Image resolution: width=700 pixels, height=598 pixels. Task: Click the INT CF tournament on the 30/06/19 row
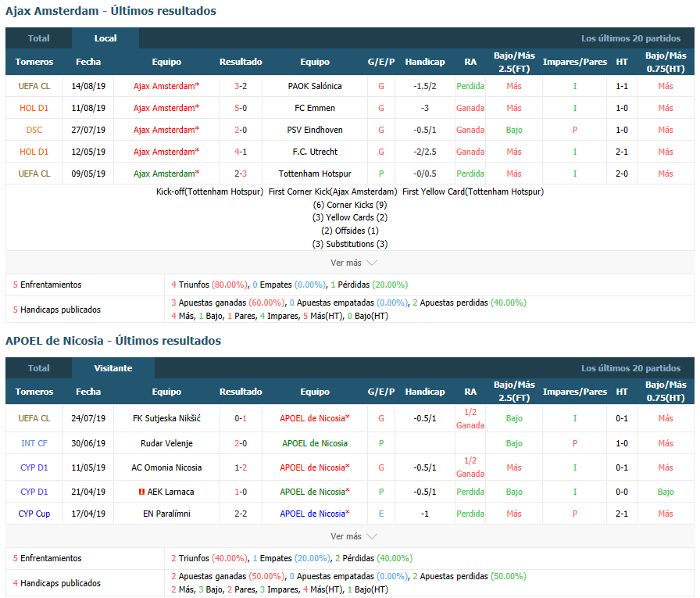[34, 443]
